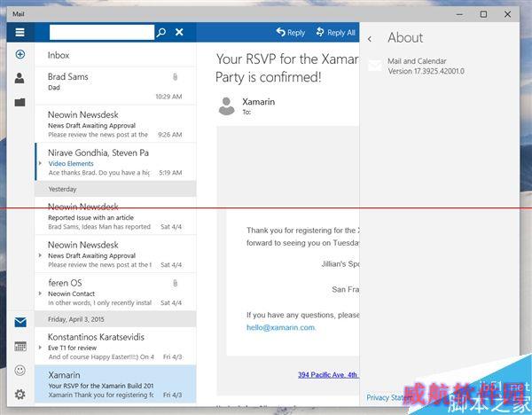Click attachment paperclip on feren OS email
Image resolution: width=532 pixels, height=415 pixels.
(175, 283)
